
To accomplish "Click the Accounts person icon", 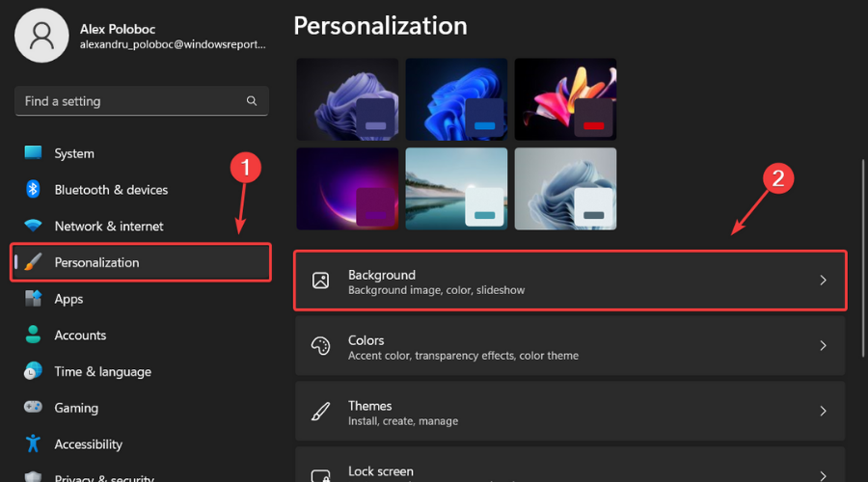I will click(34, 335).
